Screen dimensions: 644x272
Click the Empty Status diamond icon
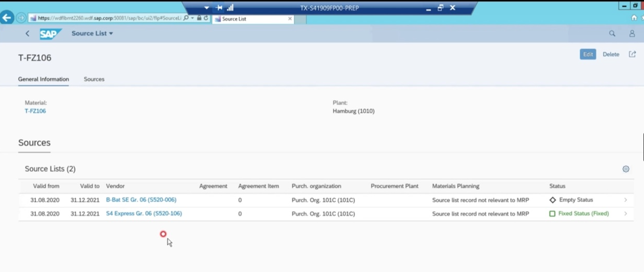[x=553, y=200]
